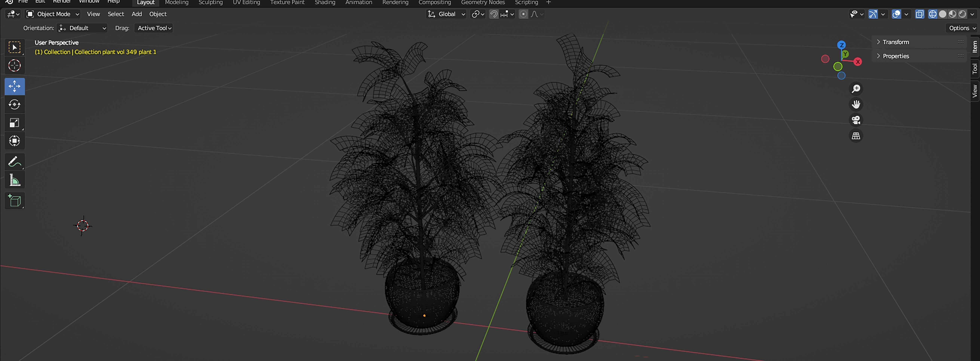980x361 pixels.
Task: Click the 3D cursor in the viewport
Action: click(x=83, y=225)
